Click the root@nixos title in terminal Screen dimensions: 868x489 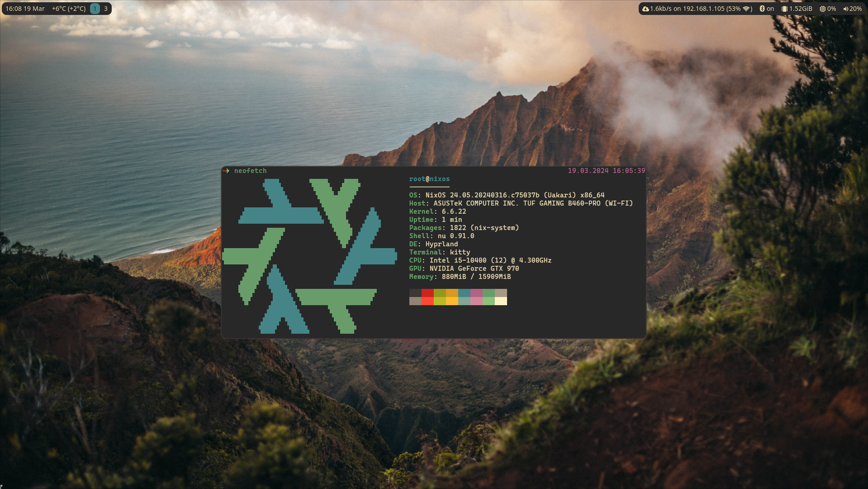click(x=429, y=179)
